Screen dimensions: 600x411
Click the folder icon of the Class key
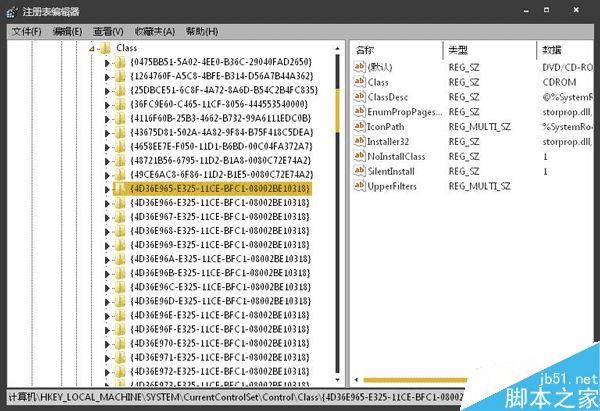[105, 48]
